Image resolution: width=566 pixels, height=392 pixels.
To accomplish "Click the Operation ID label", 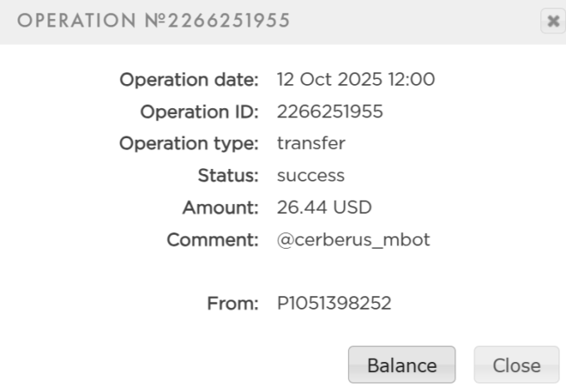I will point(200,112).
